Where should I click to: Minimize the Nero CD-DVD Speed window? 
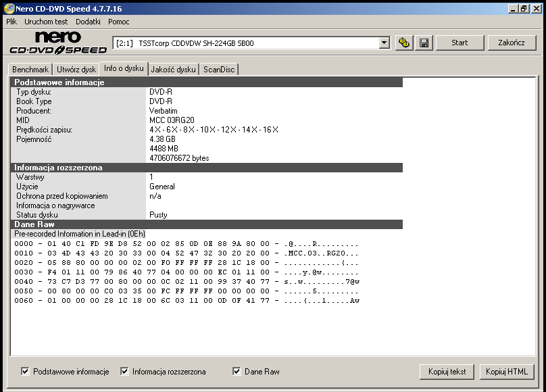[x=512, y=9]
